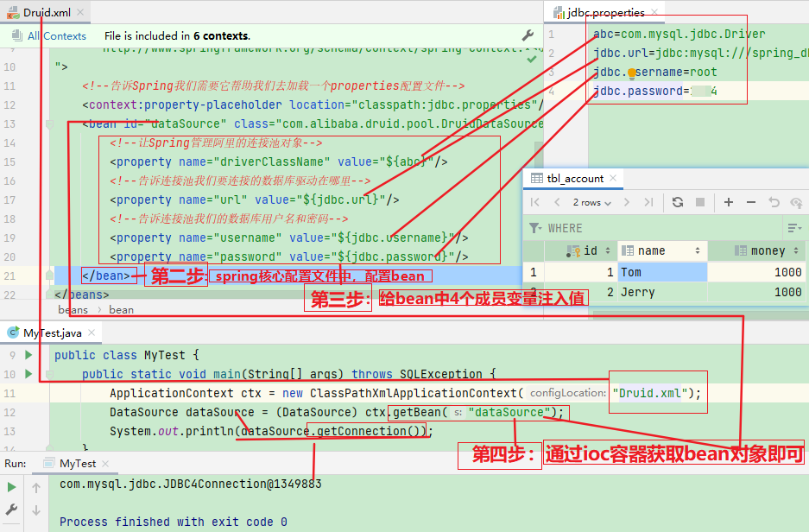Run the MyTest class from gutter arrow
The width and height of the screenshot is (809, 532).
28,355
